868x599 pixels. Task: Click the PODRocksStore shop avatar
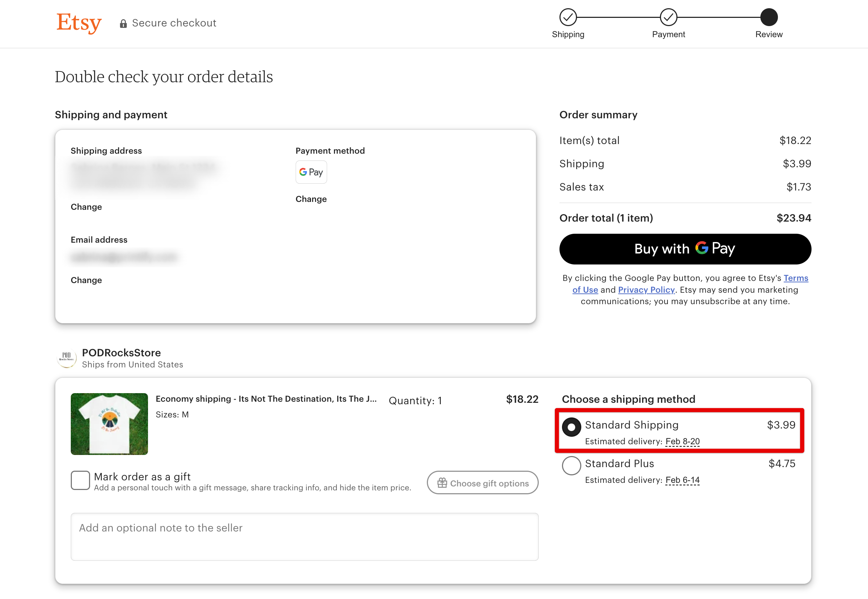click(67, 358)
